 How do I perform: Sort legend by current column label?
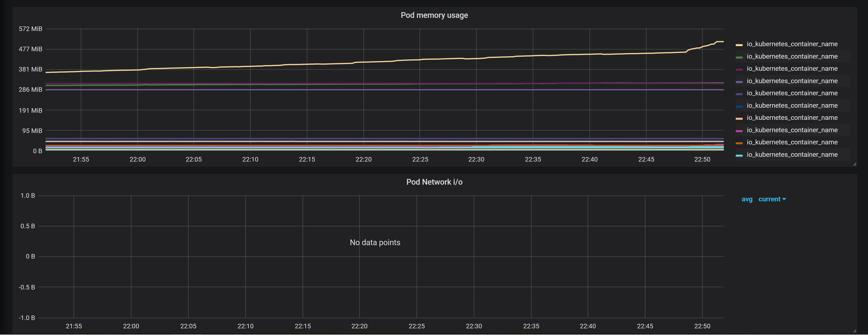tap(769, 199)
